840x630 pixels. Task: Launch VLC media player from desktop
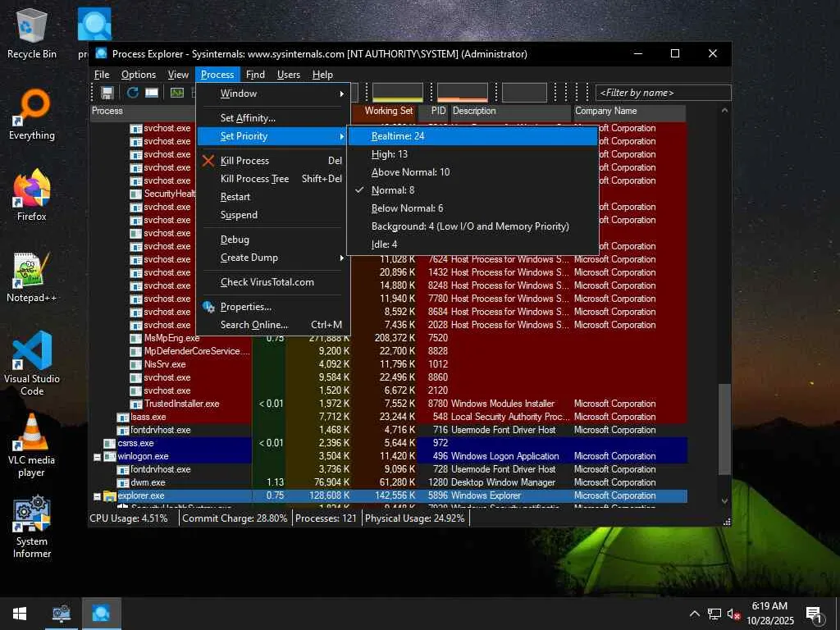32,445
